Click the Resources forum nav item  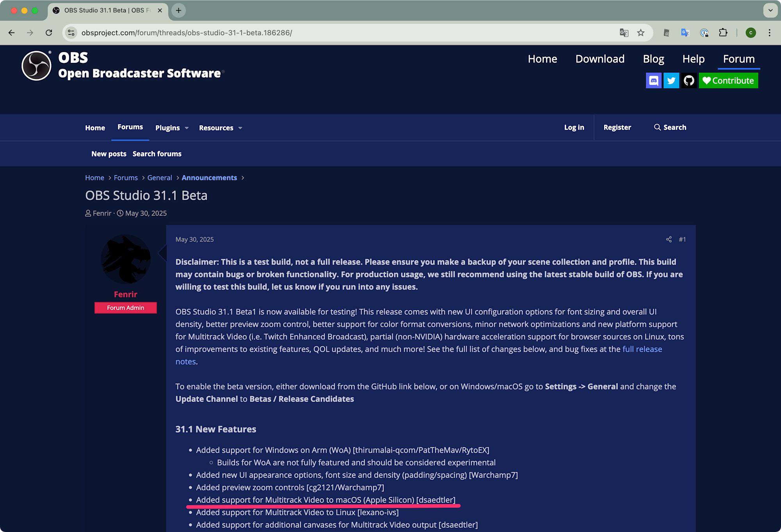click(216, 128)
